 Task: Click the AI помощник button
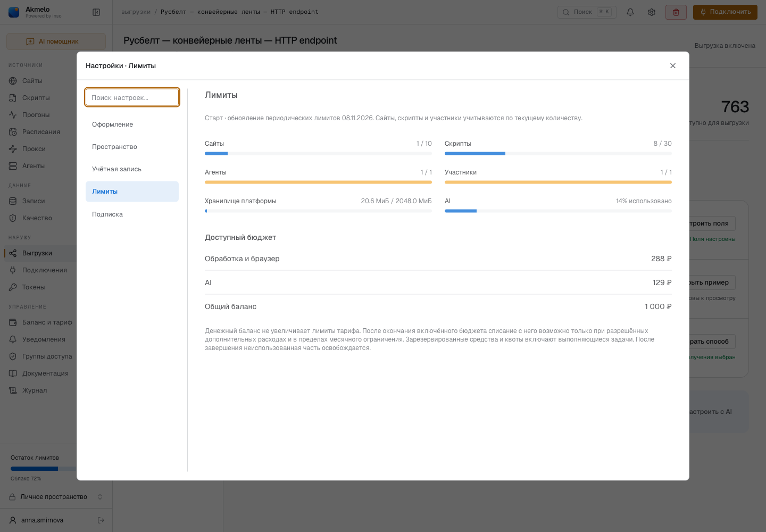(56, 41)
